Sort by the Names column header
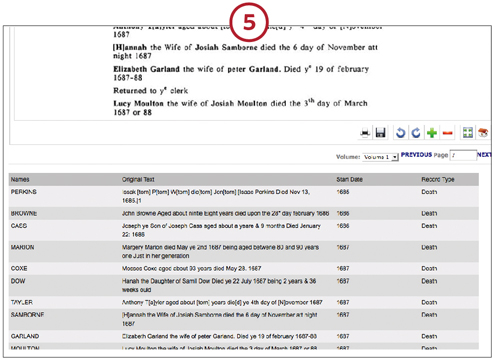 tap(20, 180)
